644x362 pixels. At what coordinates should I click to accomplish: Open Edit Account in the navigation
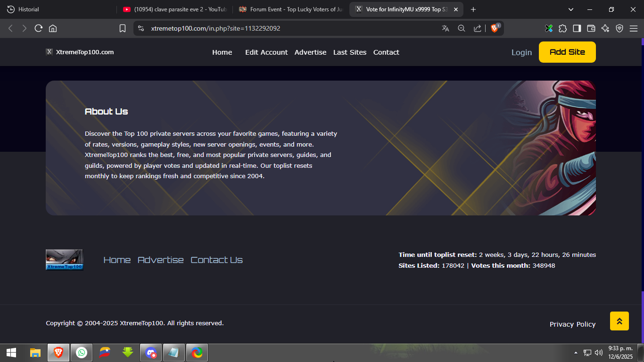[266, 52]
